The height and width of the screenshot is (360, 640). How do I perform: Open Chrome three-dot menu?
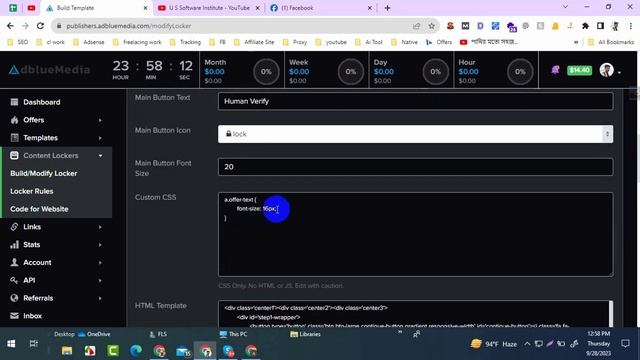click(631, 26)
